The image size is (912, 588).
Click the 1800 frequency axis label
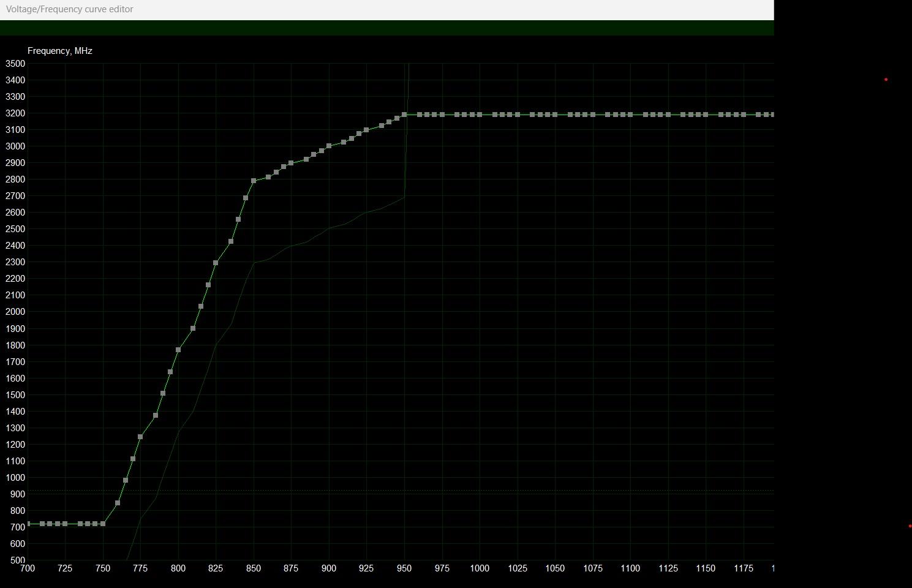click(x=15, y=345)
